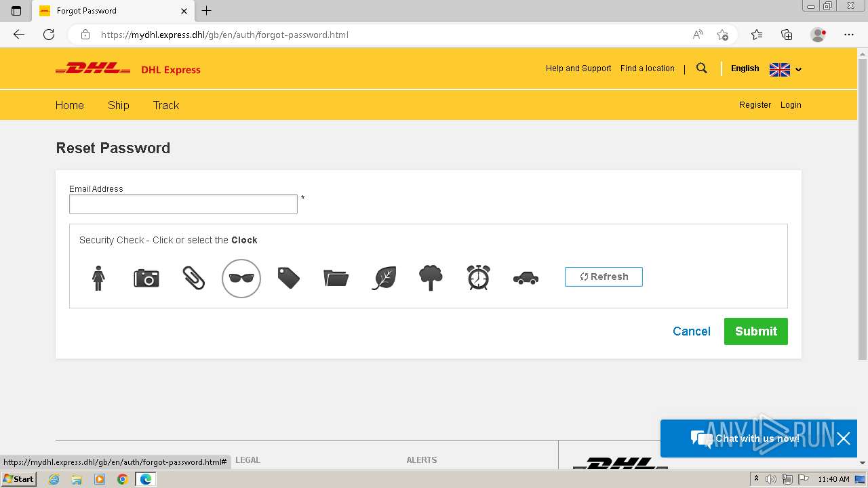Close the Forgot Password tab

click(x=184, y=11)
